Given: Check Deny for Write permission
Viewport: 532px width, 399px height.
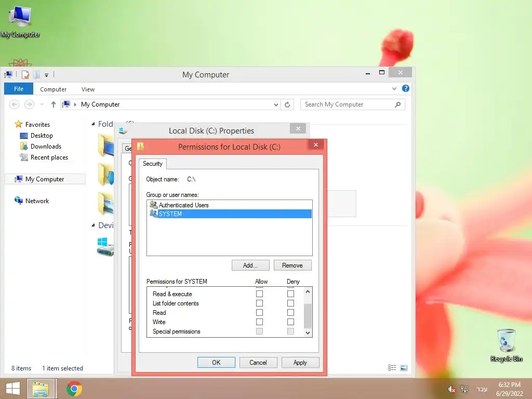Looking at the screenshot, I should (290, 322).
